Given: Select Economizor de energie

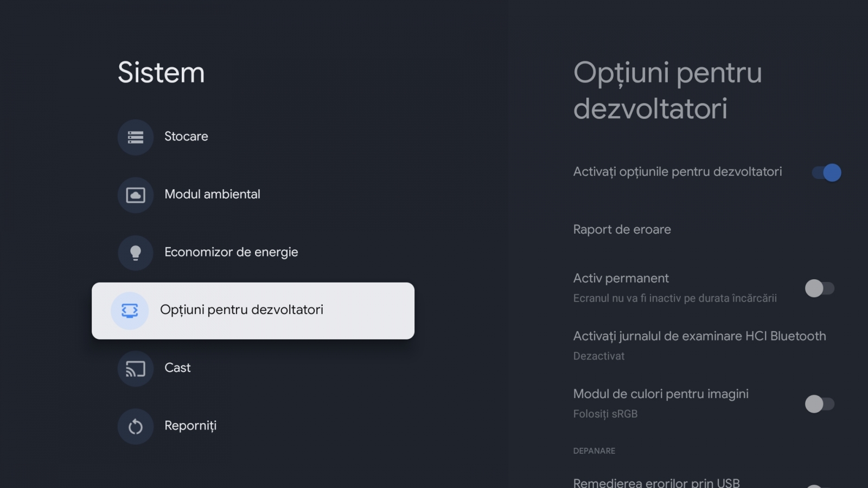Looking at the screenshot, I should pos(253,253).
